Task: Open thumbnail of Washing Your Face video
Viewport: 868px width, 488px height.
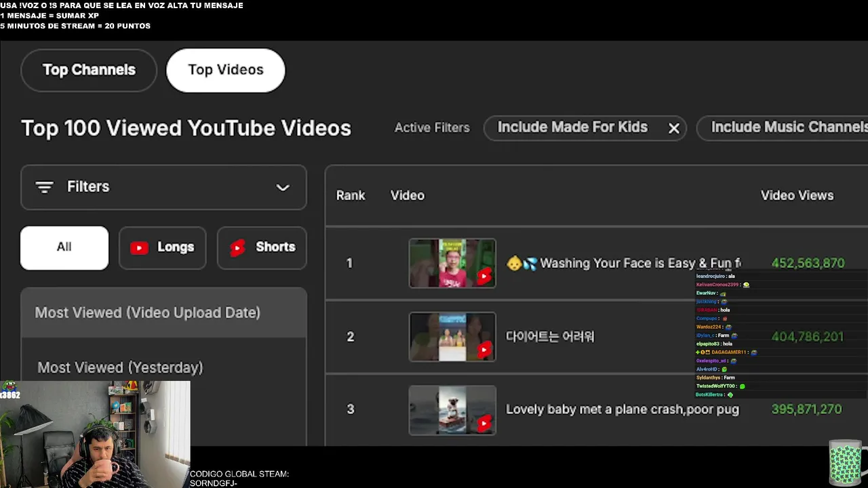Action: coord(452,263)
